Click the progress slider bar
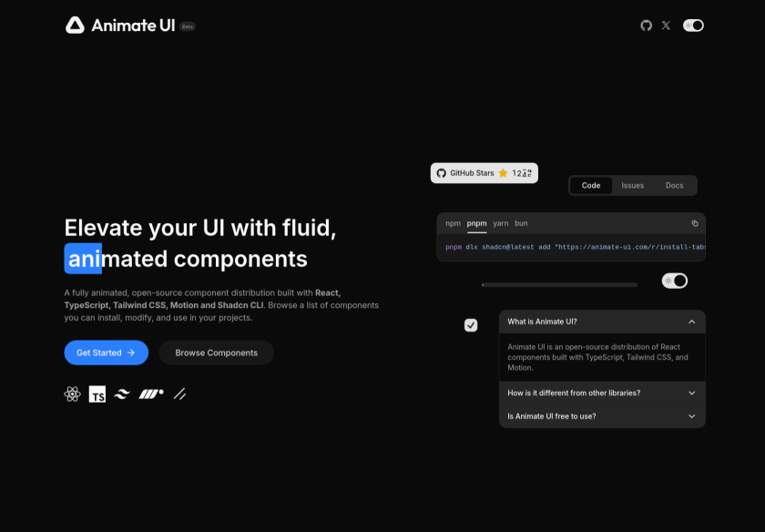 pos(559,284)
